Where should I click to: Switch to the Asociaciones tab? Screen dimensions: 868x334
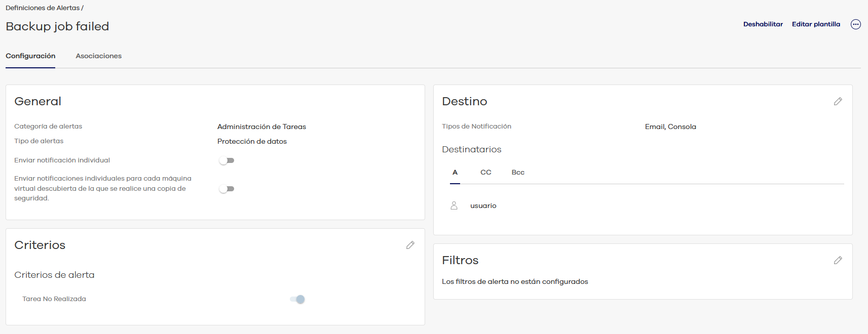point(98,56)
